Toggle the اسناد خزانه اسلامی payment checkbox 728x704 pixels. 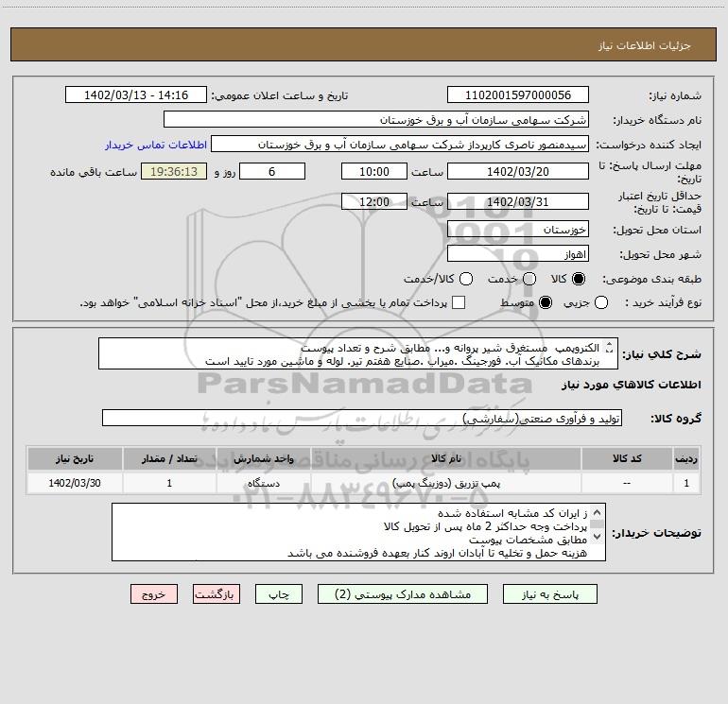pyautogui.click(x=459, y=302)
